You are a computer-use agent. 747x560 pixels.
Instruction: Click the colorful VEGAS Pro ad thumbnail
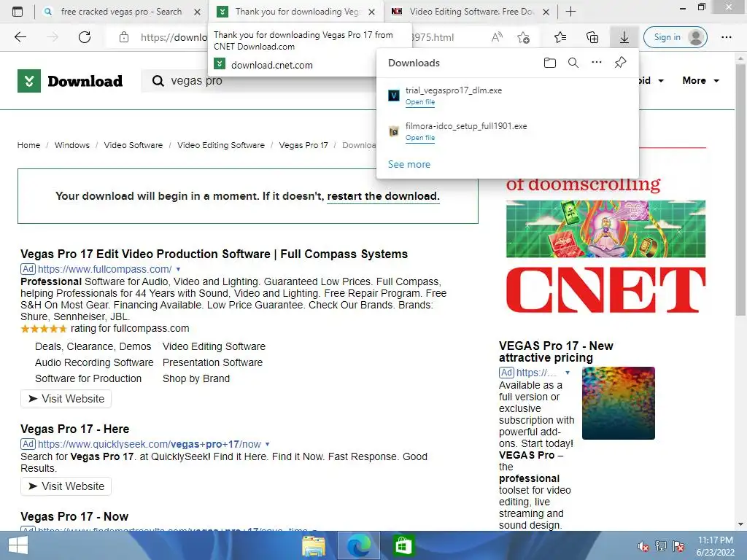point(619,402)
